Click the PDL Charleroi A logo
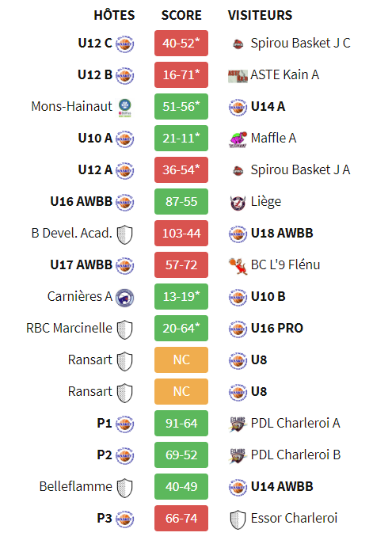Screen dimensions: 392x544 click(238, 424)
